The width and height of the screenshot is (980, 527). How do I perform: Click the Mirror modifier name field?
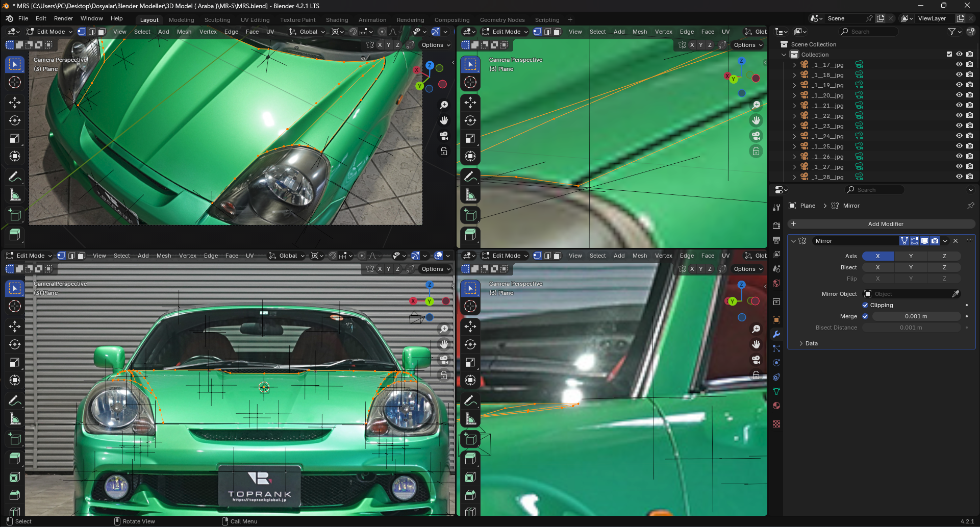[855, 241]
